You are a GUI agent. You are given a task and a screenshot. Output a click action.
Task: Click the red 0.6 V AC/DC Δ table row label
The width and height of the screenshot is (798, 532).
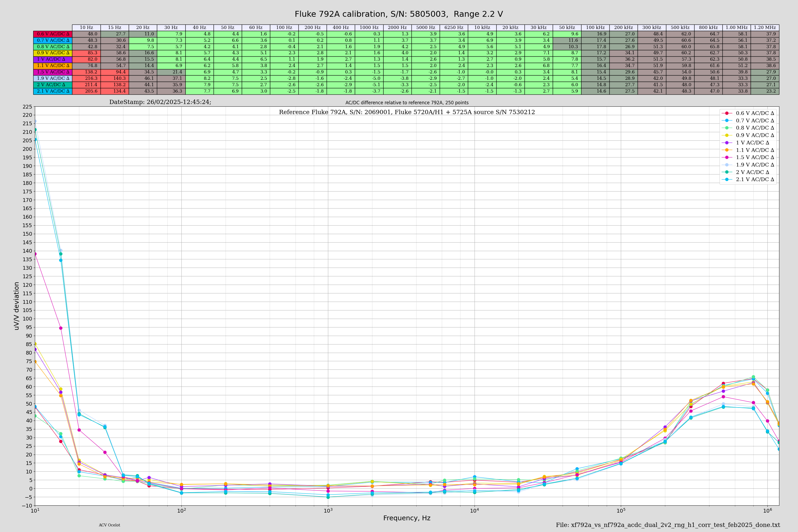[x=53, y=34]
